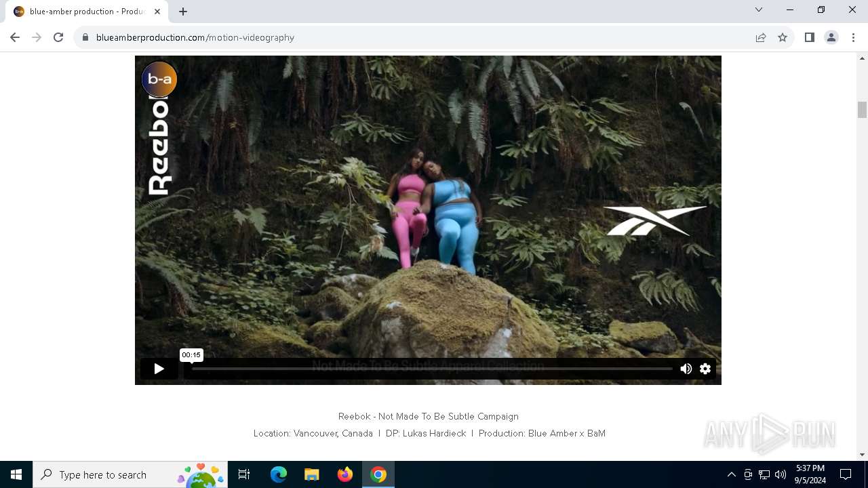
Task: Open a new browser tab
Action: pos(183,12)
